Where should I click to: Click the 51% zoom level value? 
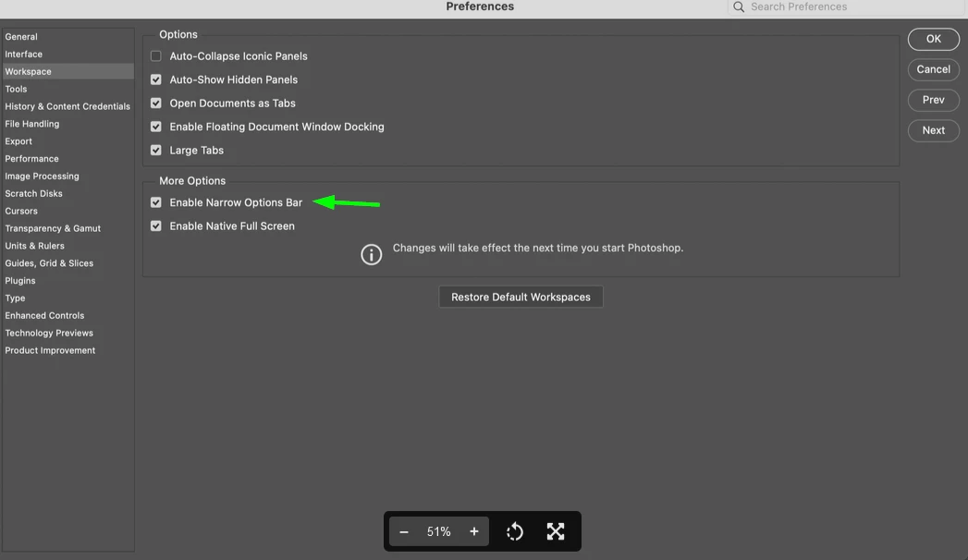[439, 531]
